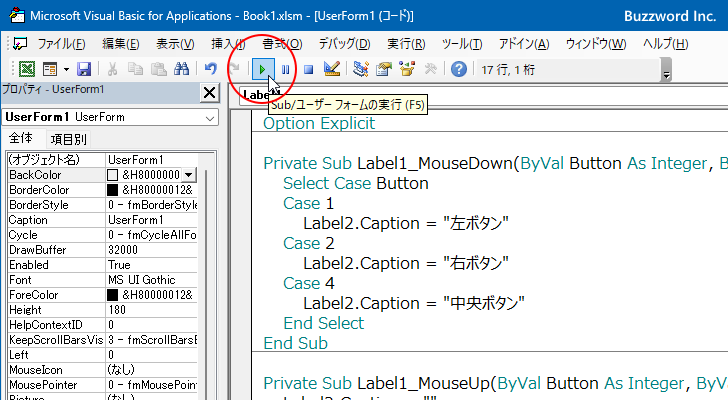This screenshot has width=728, height=400.
Task: Open the toolbar options dropdown at the right end
Action: click(666, 74)
